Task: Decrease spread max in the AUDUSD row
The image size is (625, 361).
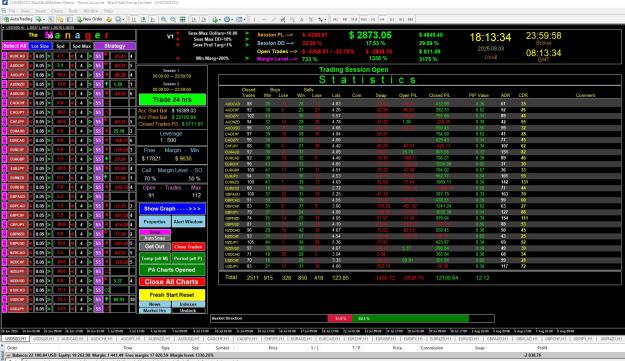Action: [x=72, y=94]
